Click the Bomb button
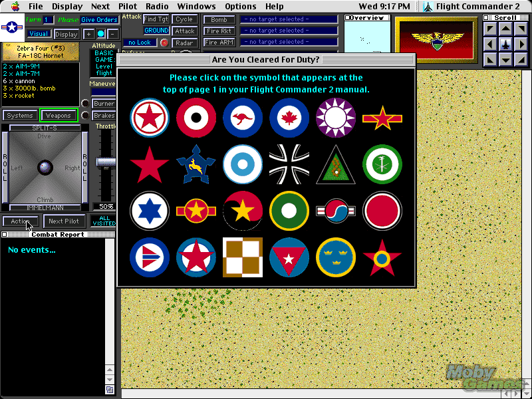The width and height of the screenshot is (532, 399). pos(219,20)
